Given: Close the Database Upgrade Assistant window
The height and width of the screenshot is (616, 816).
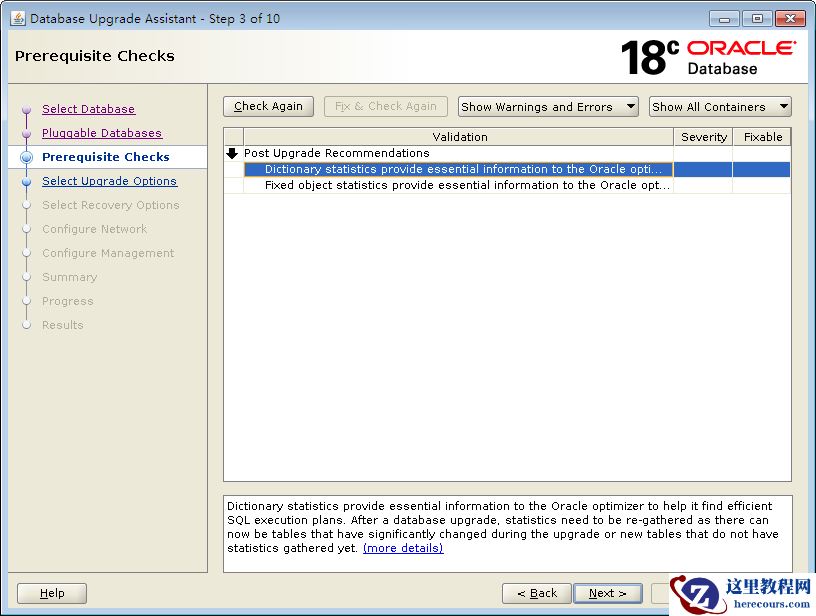Looking at the screenshot, I should [790, 19].
